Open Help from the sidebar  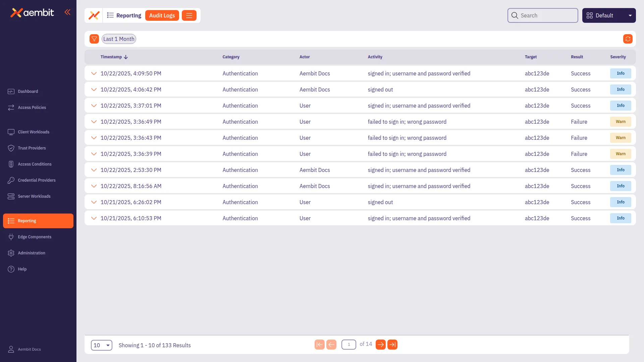pyautogui.click(x=22, y=269)
